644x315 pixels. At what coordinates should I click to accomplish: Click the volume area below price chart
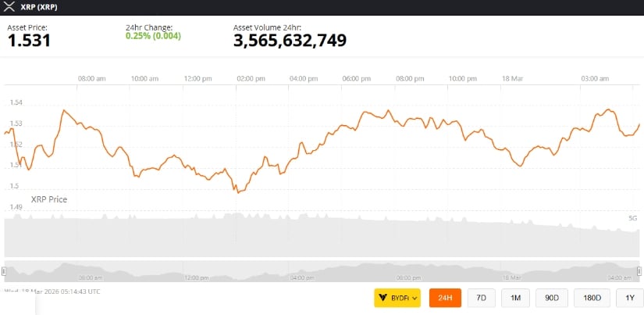pos(312,234)
